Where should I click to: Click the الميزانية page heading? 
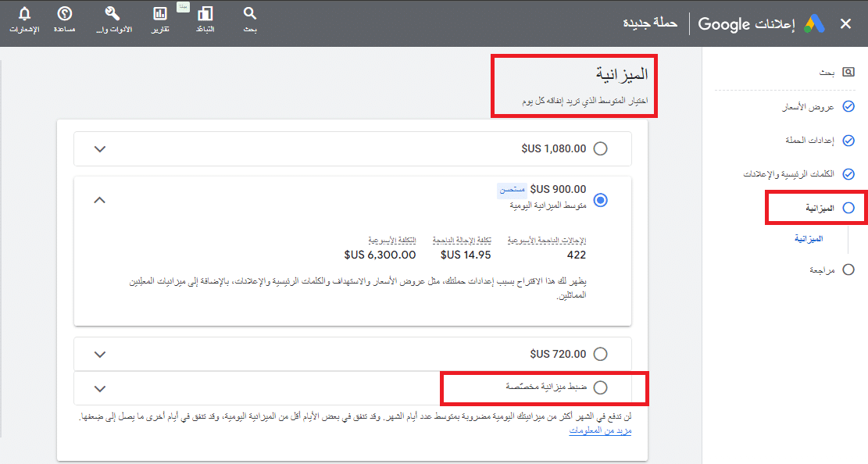(x=621, y=73)
